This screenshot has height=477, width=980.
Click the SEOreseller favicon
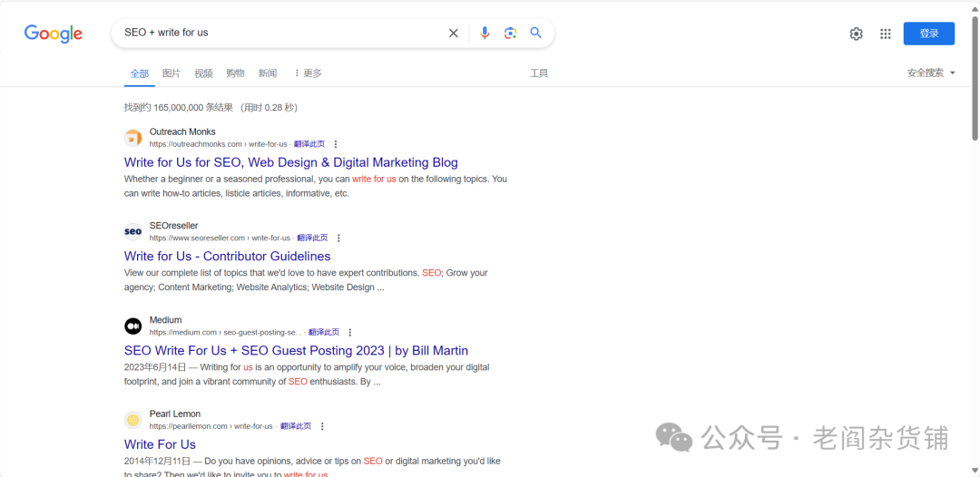coord(133,231)
